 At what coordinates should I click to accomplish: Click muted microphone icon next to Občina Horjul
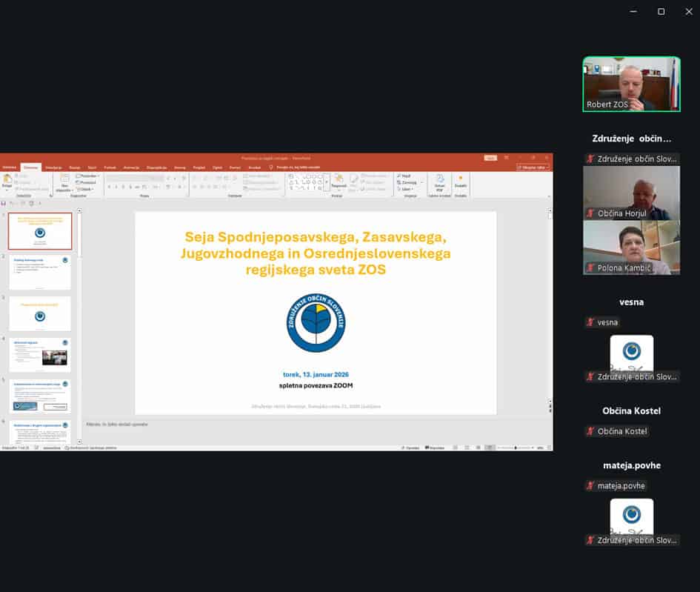click(590, 213)
